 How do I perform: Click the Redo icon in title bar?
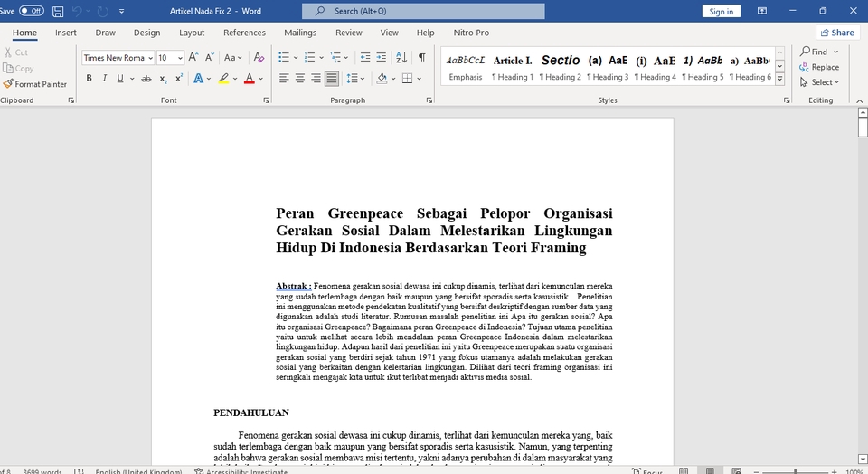click(102, 11)
